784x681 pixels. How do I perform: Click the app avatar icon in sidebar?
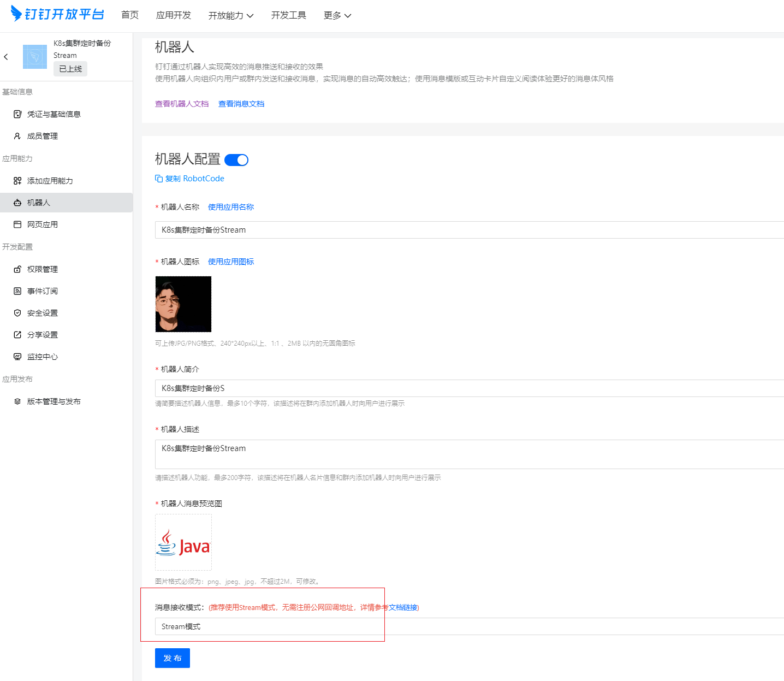point(35,57)
